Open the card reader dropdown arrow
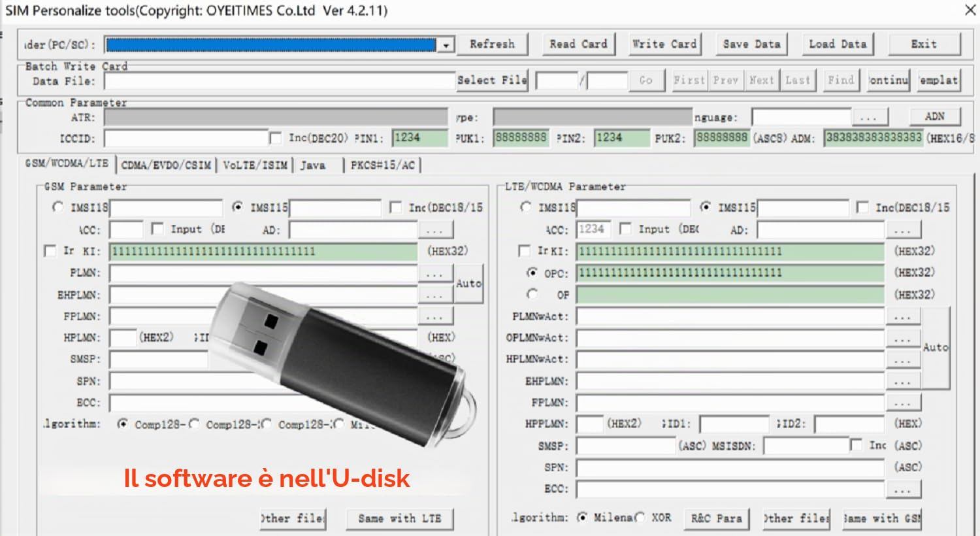Screen dimensions: 980x536 tap(446, 44)
